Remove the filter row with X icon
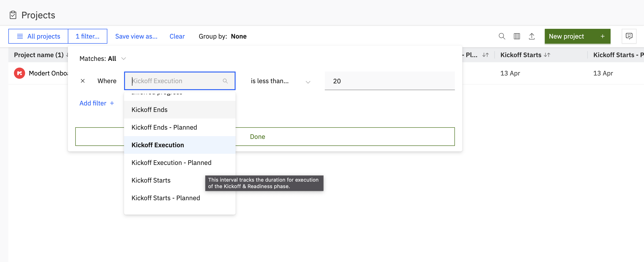 pyautogui.click(x=83, y=81)
